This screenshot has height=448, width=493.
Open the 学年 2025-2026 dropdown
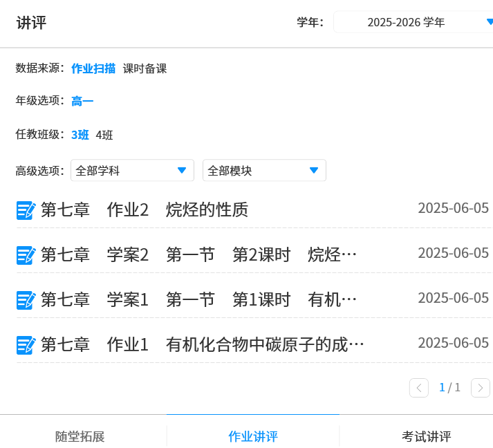(x=413, y=22)
